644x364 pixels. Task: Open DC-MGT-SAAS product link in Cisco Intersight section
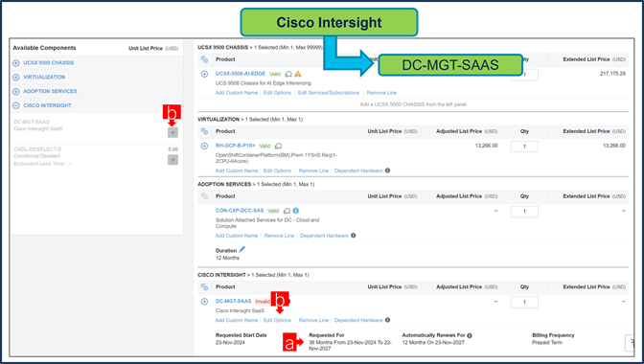[233, 301]
